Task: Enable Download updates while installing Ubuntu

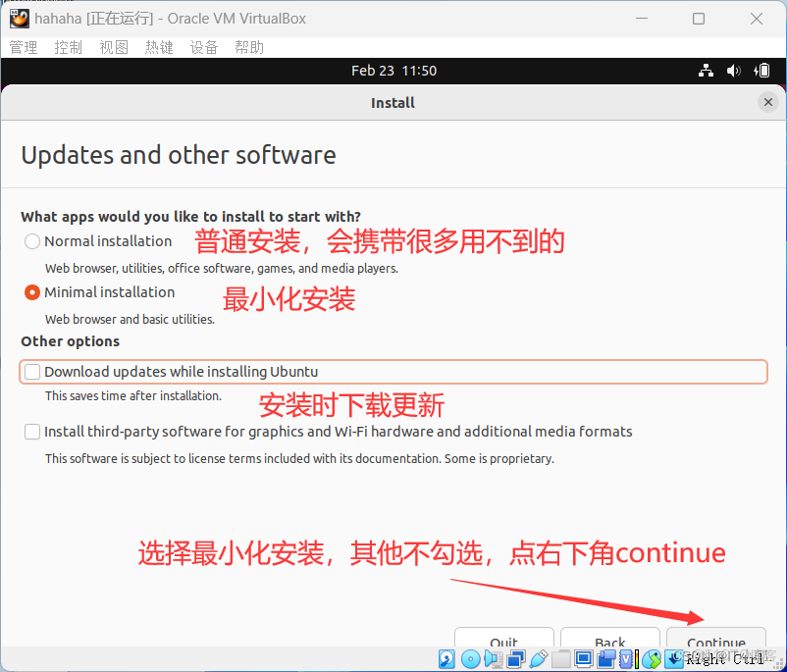Action: click(x=32, y=372)
